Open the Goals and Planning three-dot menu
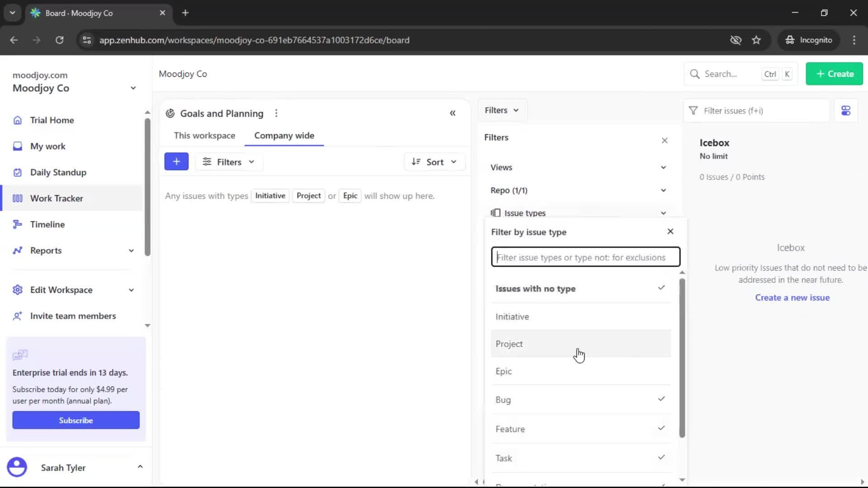Viewport: 868px width, 488px height. (x=276, y=113)
